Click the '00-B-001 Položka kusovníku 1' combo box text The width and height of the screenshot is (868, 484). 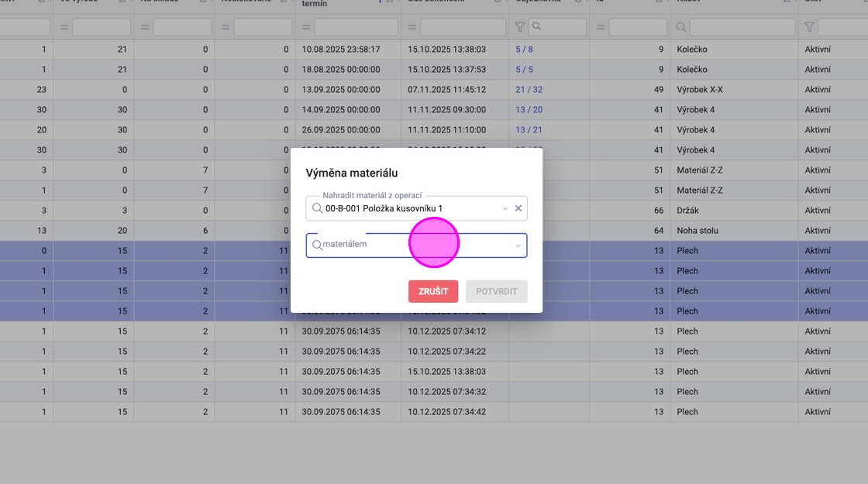click(384, 208)
